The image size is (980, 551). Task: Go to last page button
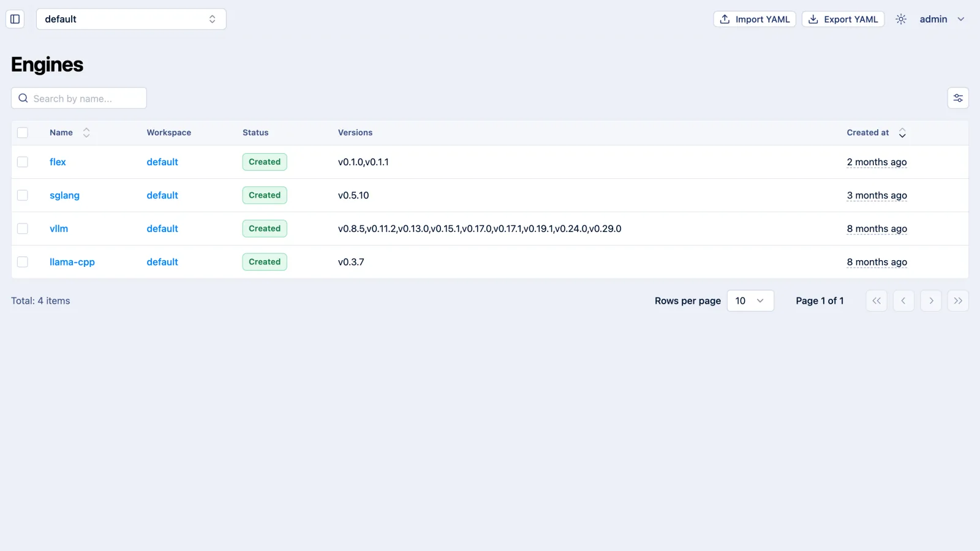[958, 301]
